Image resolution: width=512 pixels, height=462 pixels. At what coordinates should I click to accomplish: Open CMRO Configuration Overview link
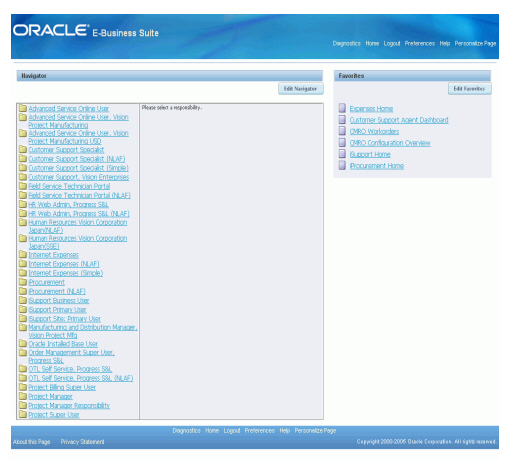(x=390, y=143)
